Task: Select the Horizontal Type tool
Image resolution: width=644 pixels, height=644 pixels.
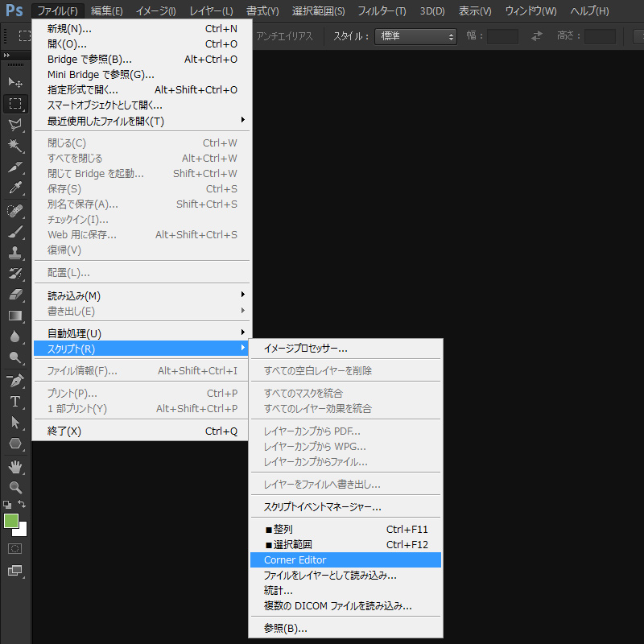Action: (x=15, y=402)
